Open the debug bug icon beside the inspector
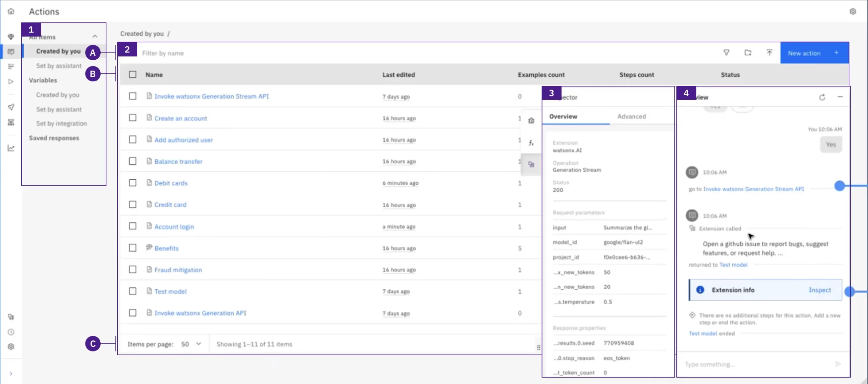Image resolution: width=868 pixels, height=384 pixels. tap(531, 121)
